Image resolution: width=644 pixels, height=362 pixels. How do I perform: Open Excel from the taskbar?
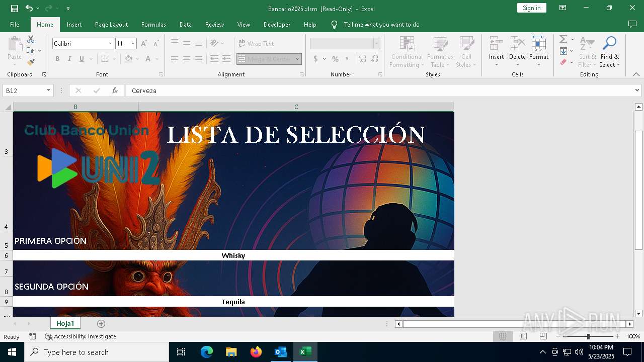pos(305,352)
